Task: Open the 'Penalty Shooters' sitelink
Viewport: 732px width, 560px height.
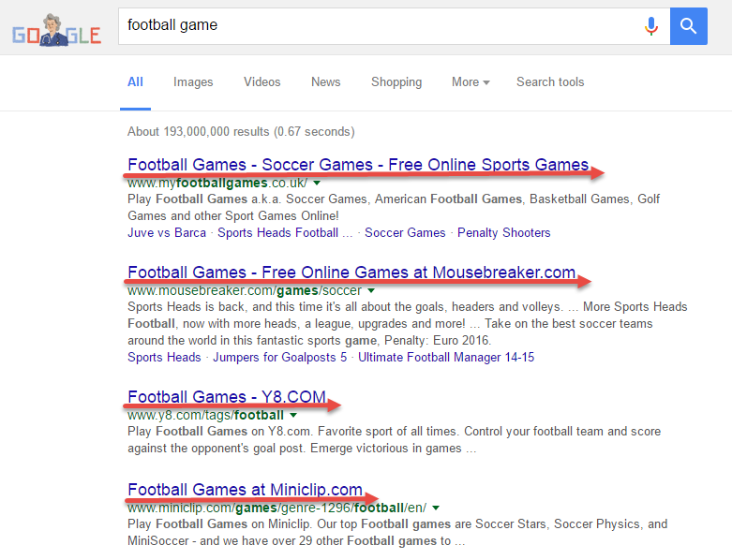Action: [503, 232]
